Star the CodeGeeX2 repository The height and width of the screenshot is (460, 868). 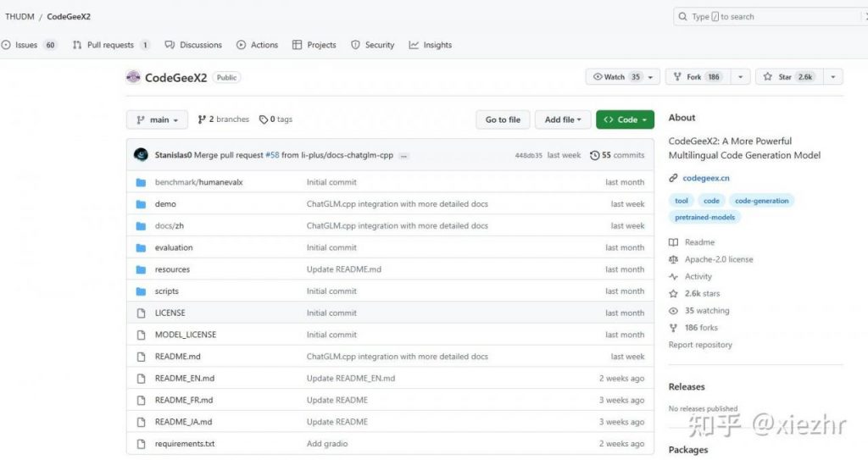787,77
